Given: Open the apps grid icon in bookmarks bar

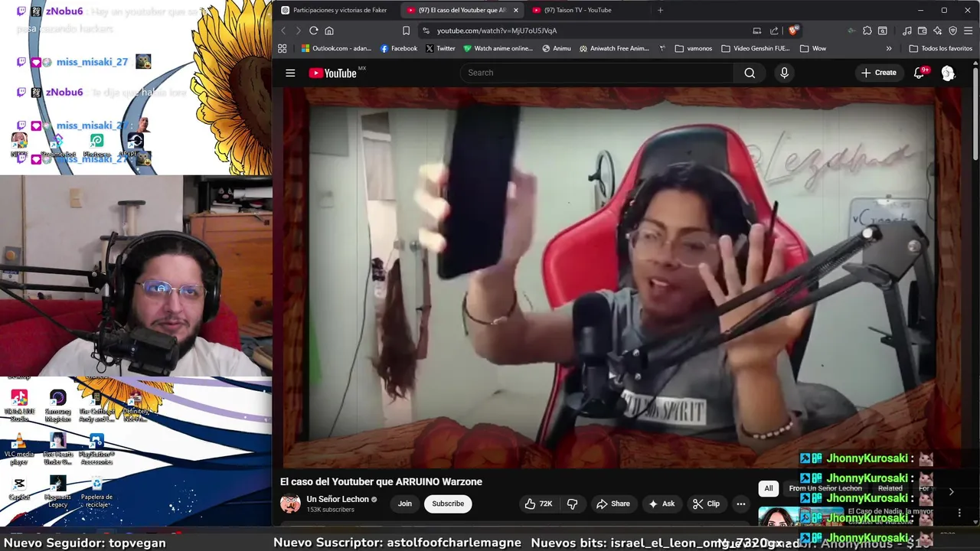Looking at the screenshot, I should click(x=283, y=48).
